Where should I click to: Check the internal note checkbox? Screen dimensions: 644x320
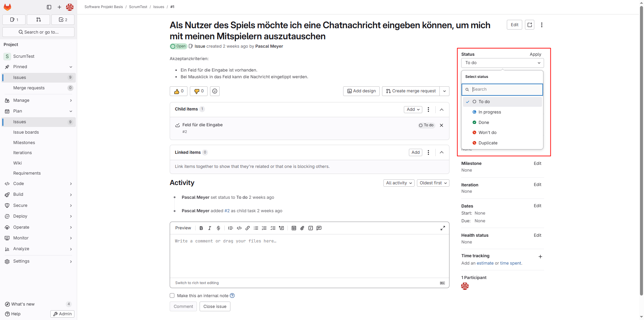click(172, 295)
